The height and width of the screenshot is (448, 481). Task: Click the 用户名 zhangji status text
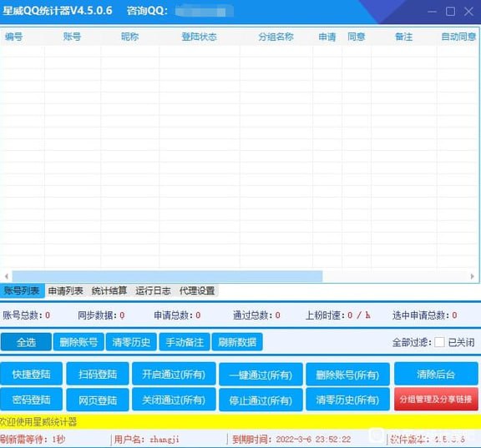click(x=147, y=440)
